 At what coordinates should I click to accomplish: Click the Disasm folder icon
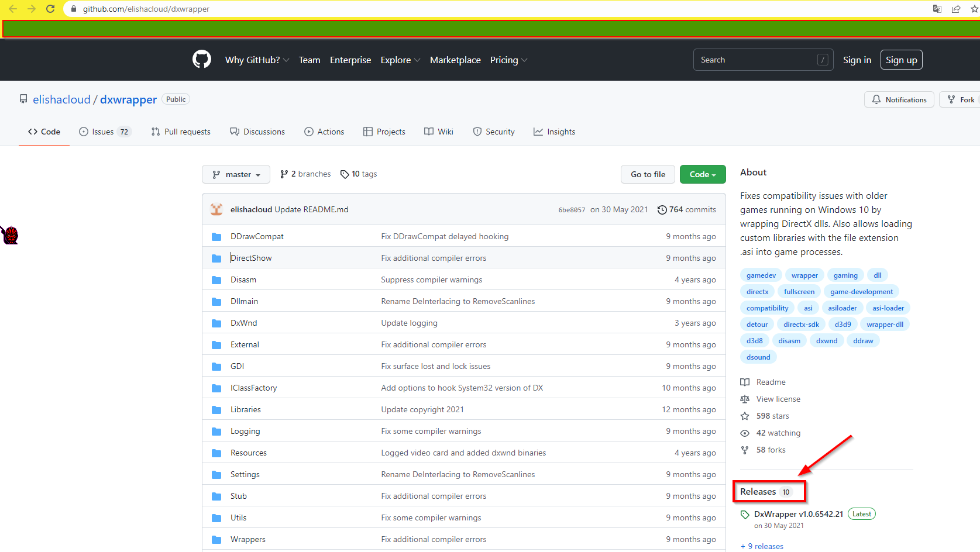click(x=216, y=280)
